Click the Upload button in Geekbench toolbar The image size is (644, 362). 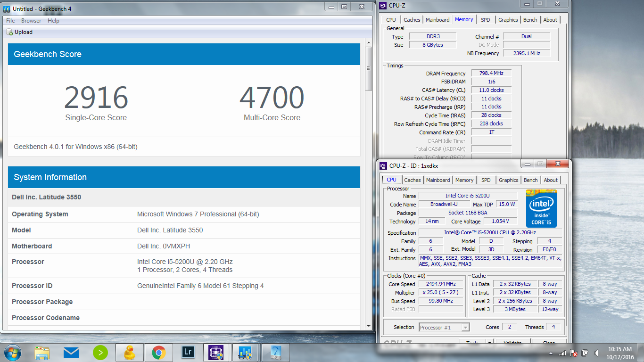point(19,32)
